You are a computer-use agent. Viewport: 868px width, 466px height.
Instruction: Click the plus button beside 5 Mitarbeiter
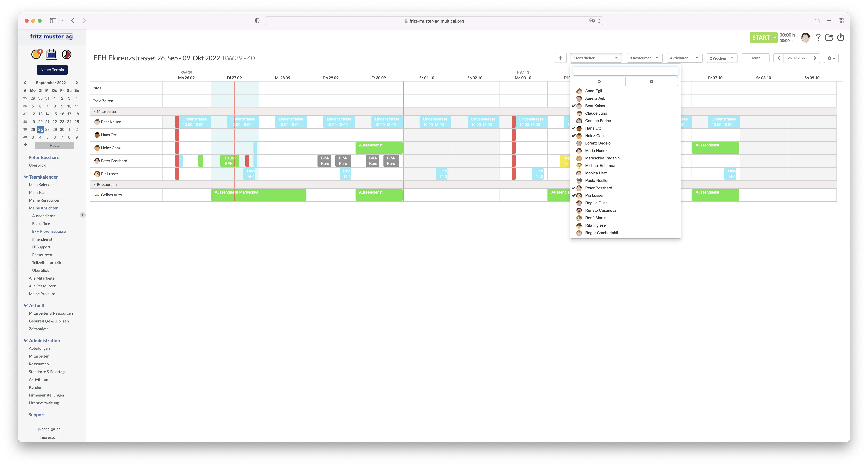pos(560,58)
